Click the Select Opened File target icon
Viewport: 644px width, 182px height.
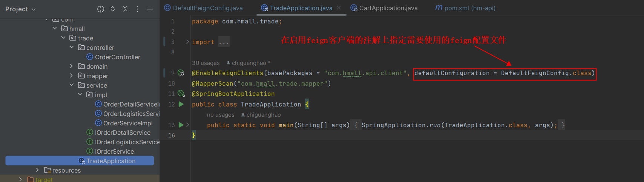(101, 9)
